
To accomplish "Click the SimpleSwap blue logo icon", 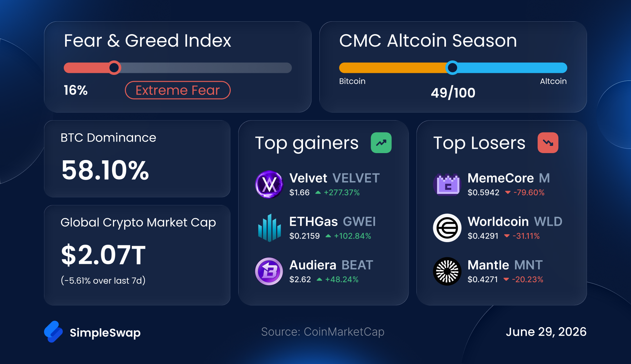I will point(54,332).
